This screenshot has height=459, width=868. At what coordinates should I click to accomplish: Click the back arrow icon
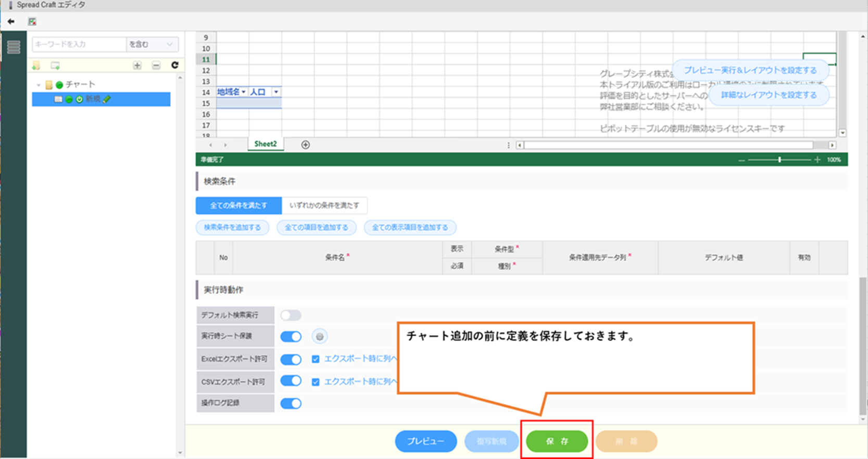11,22
